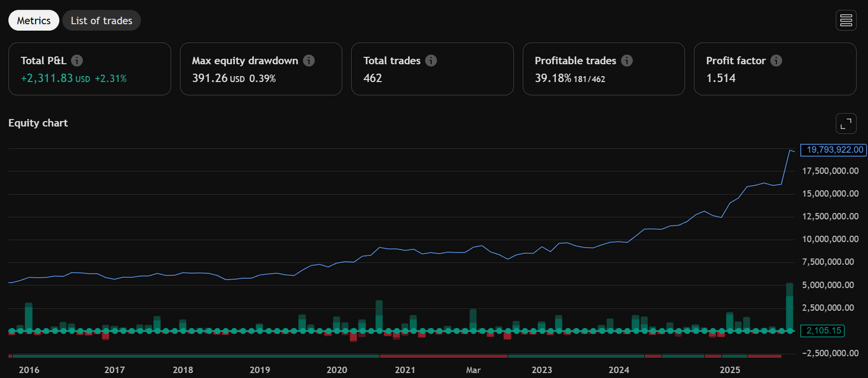Screen dimensions: 868x378
Task: Click the Equity chart heading
Action: click(38, 123)
